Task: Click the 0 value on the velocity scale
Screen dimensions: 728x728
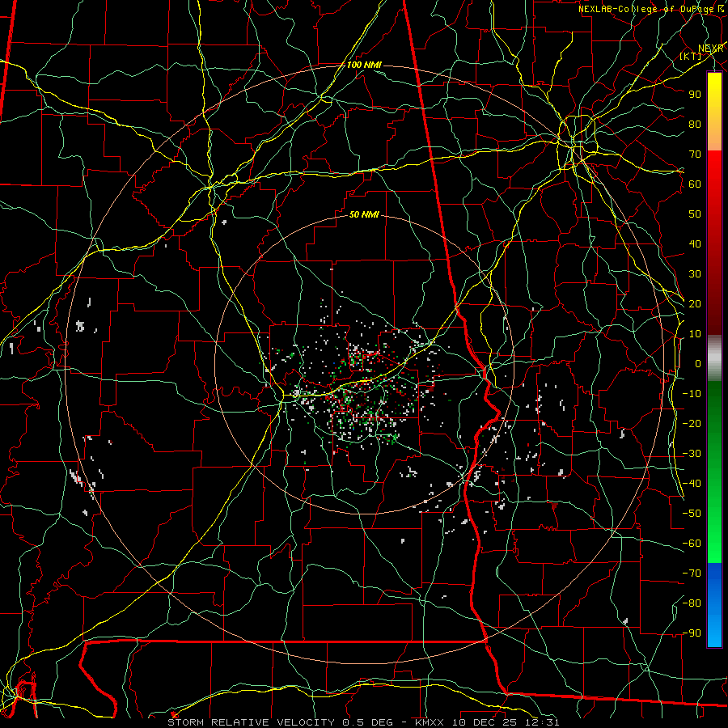Action: (x=698, y=364)
